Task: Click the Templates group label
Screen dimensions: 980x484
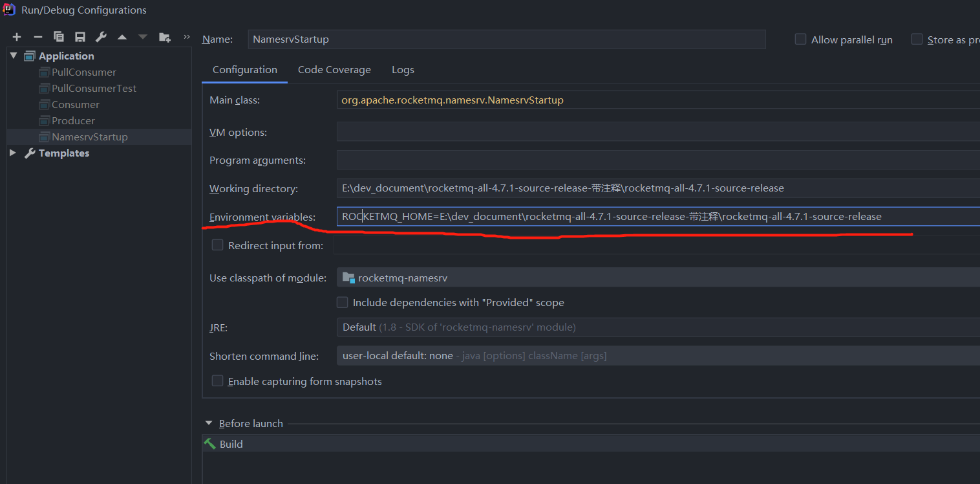Action: [x=64, y=153]
